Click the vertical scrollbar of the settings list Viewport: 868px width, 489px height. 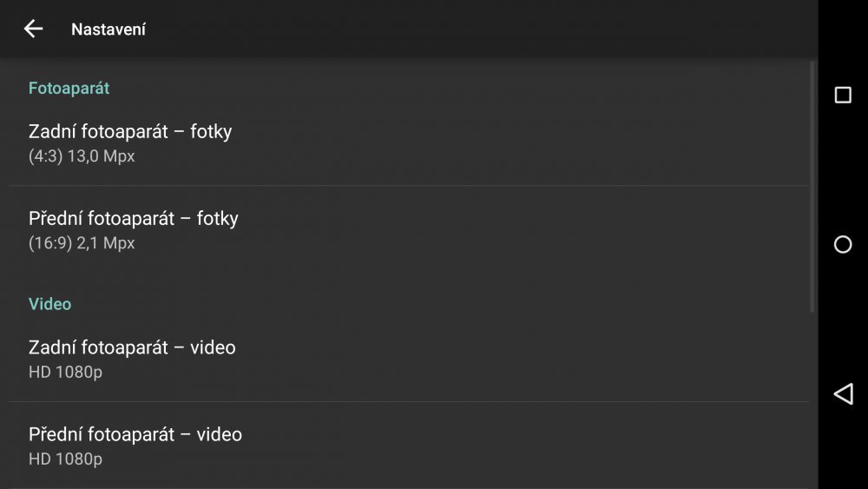coord(812,187)
